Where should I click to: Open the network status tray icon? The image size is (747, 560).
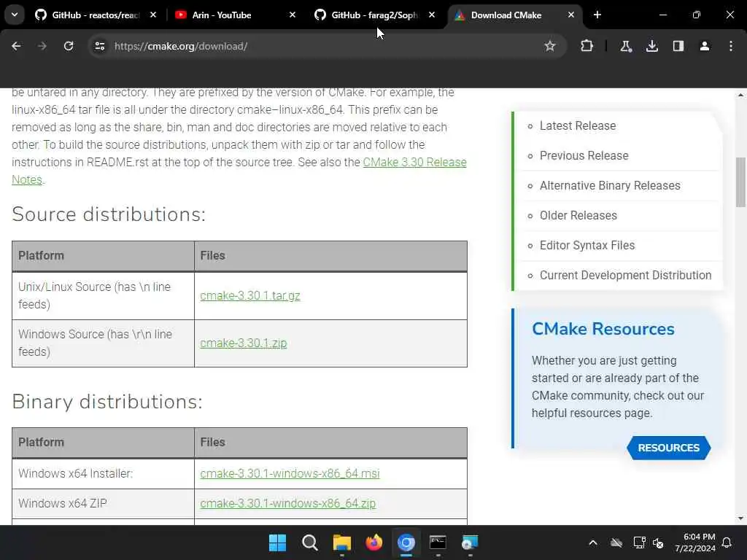click(639, 542)
